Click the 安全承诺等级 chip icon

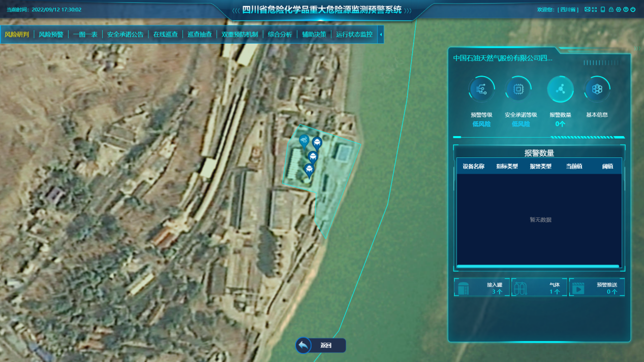coord(518,89)
